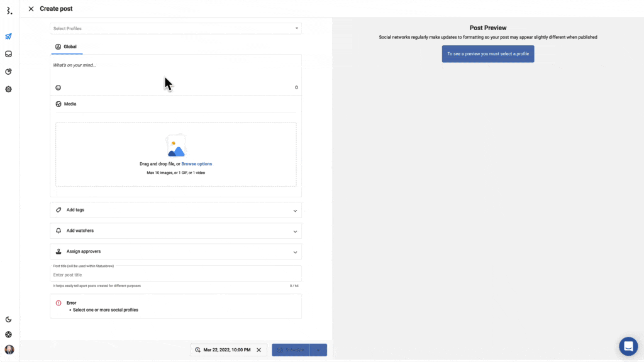
Task: Open the Reports pie chart icon
Action: (x=9, y=72)
